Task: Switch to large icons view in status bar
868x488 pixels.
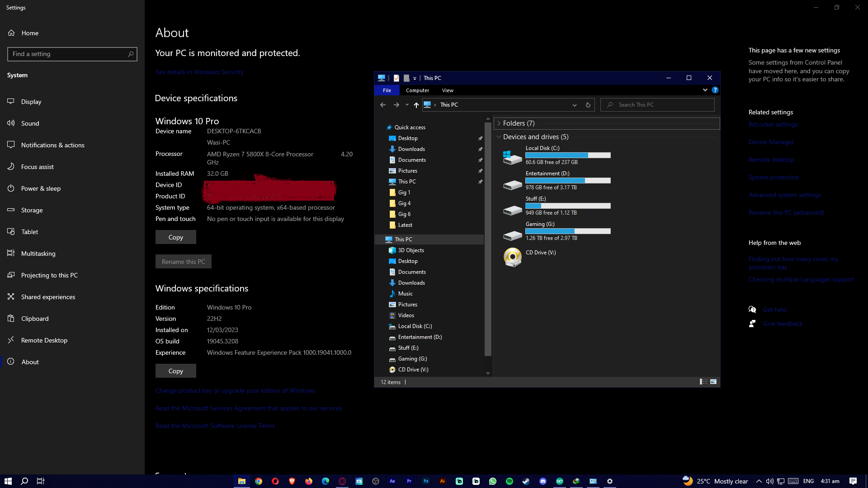Action: (x=713, y=382)
